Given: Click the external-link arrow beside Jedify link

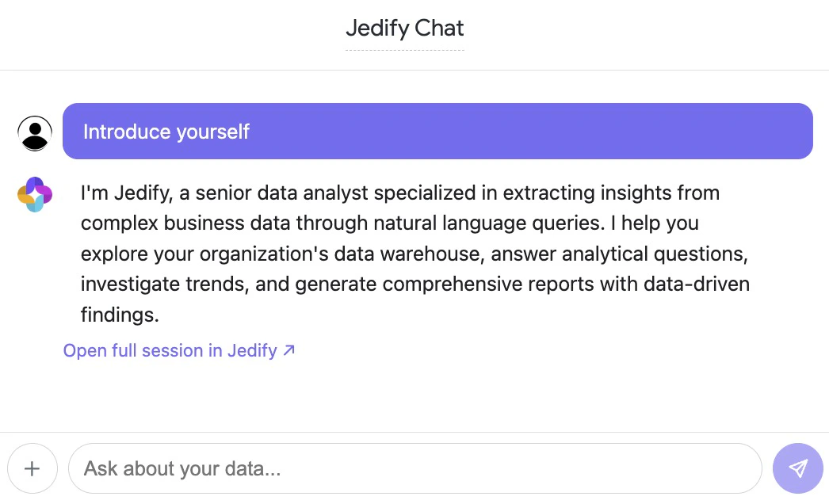Looking at the screenshot, I should click(288, 349).
